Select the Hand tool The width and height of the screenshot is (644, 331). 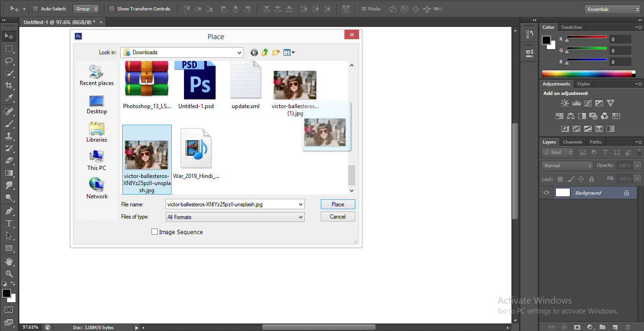coord(9,261)
